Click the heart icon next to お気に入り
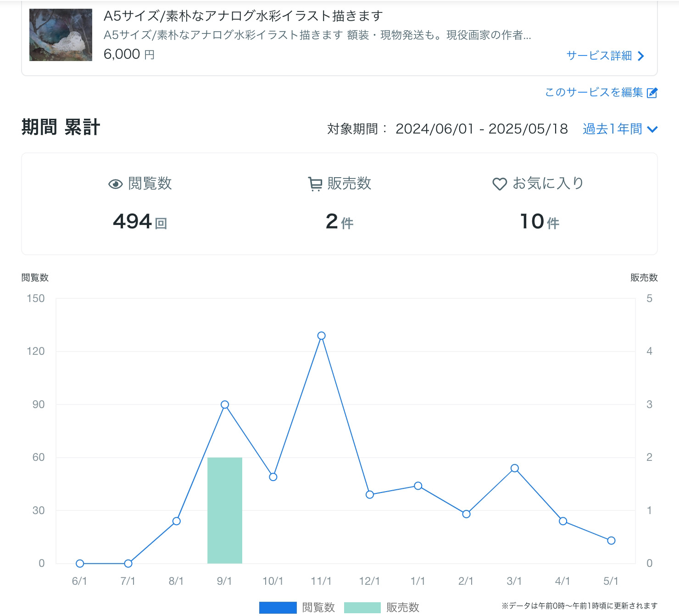This screenshot has width=679, height=616. 500,184
